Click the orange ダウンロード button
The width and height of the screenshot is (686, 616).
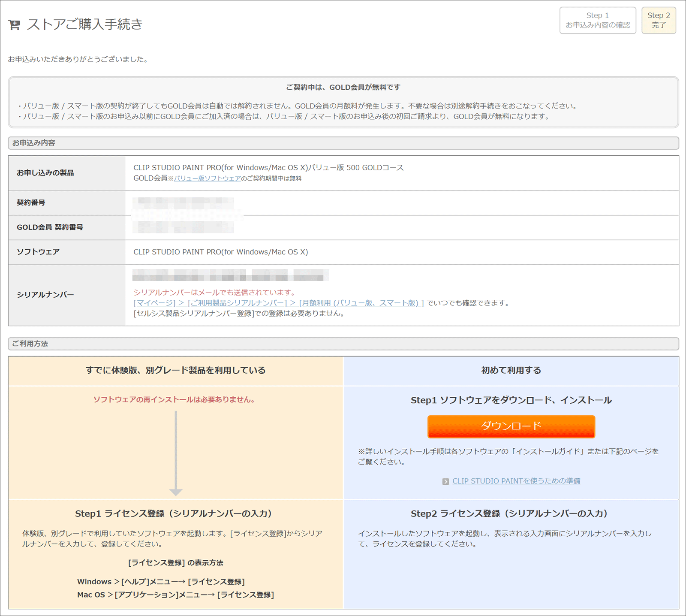pyautogui.click(x=511, y=426)
